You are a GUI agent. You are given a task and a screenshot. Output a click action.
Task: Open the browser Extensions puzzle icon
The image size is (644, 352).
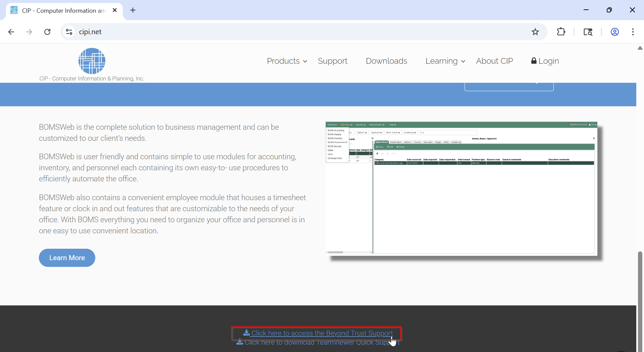[x=561, y=32]
